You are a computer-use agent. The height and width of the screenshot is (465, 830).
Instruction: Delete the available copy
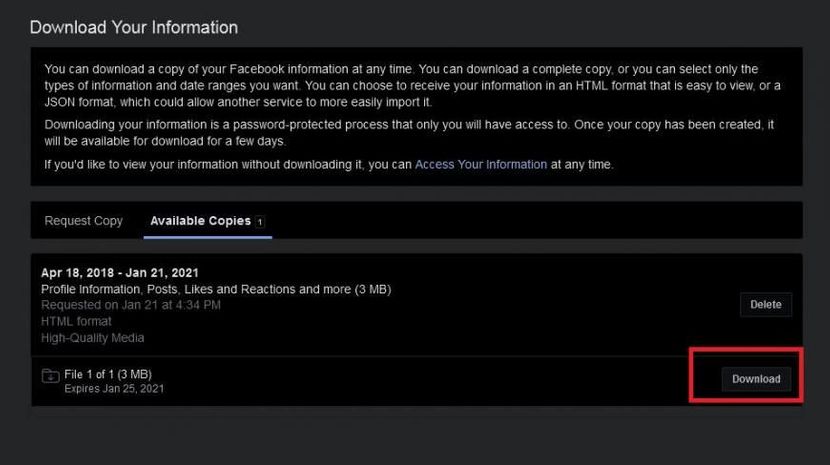tap(765, 304)
